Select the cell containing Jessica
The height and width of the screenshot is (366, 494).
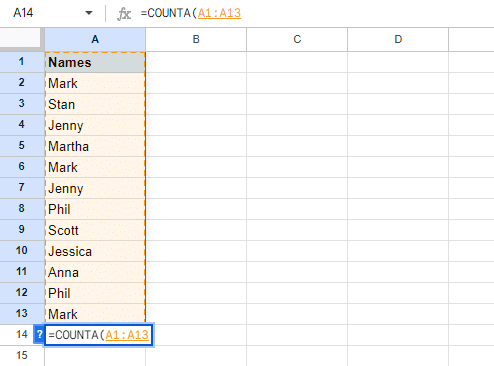click(95, 251)
